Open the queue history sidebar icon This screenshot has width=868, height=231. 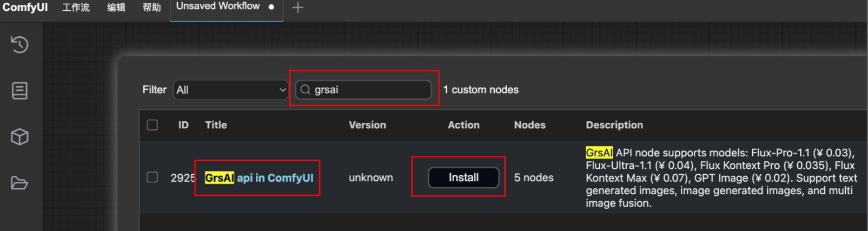click(20, 44)
